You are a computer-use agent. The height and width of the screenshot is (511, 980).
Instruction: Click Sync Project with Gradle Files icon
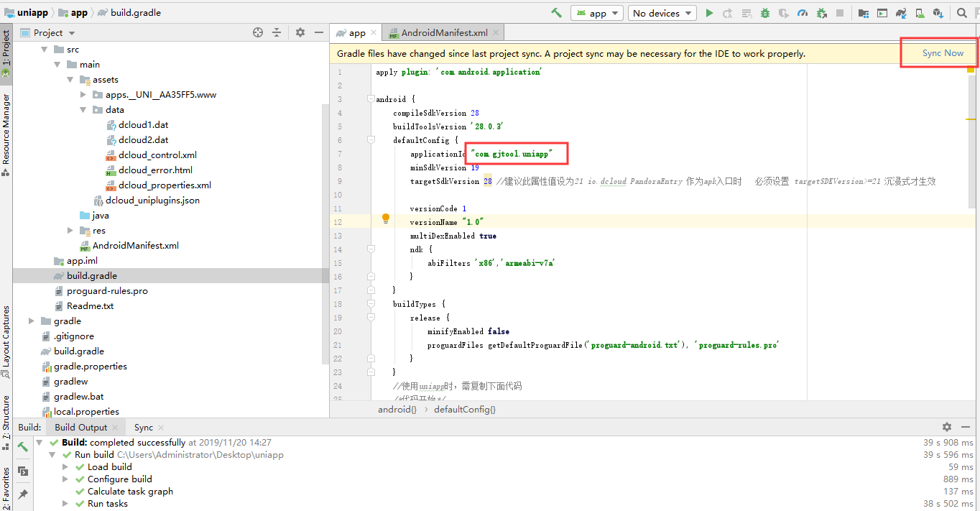click(900, 13)
